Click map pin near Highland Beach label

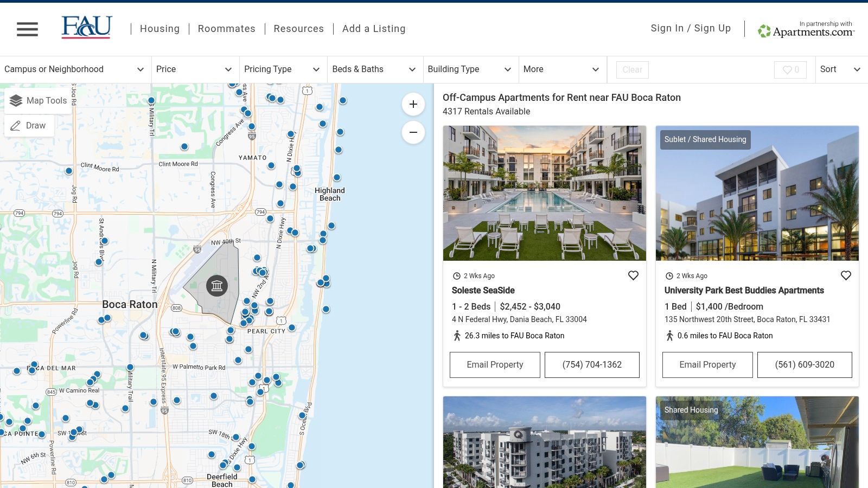tap(337, 177)
